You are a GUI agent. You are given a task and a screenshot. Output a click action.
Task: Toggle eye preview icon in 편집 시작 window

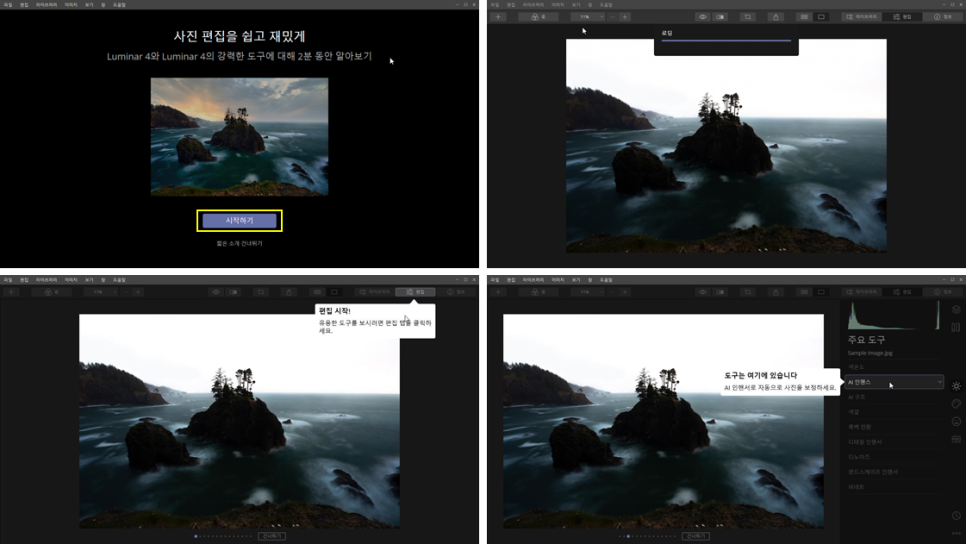pyautogui.click(x=216, y=292)
